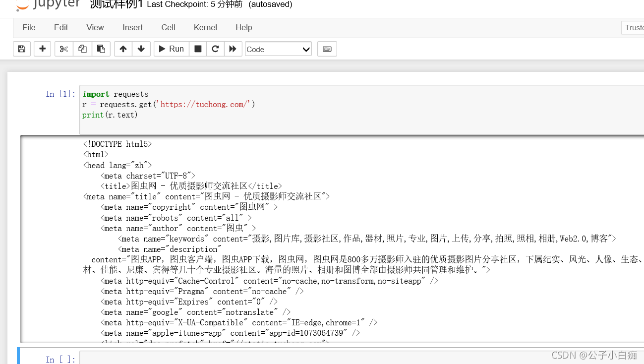
Task: Click the X-UA-Compatible meta line
Action: 239,322
